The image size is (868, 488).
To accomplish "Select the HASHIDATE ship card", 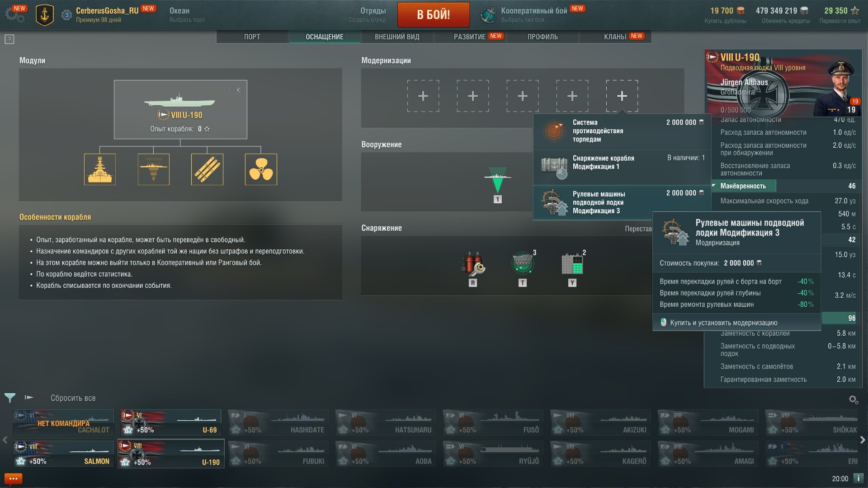I will (278, 422).
